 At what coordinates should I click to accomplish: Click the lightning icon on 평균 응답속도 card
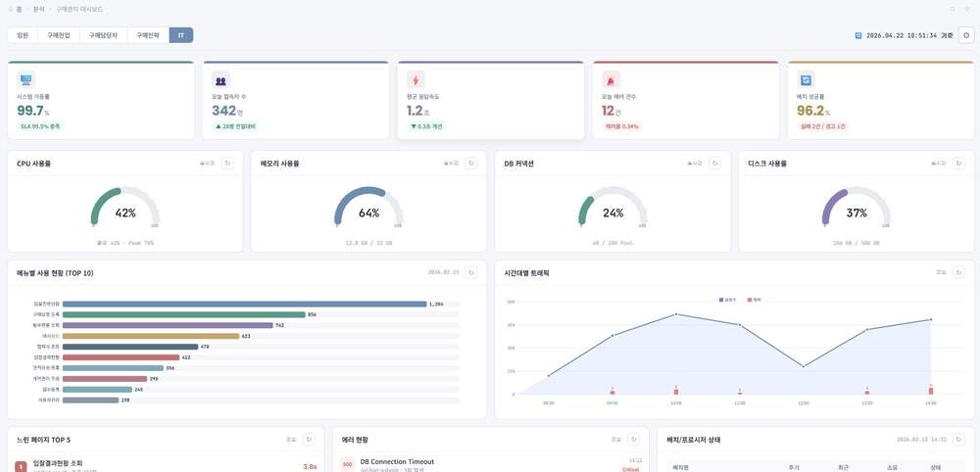click(x=416, y=80)
